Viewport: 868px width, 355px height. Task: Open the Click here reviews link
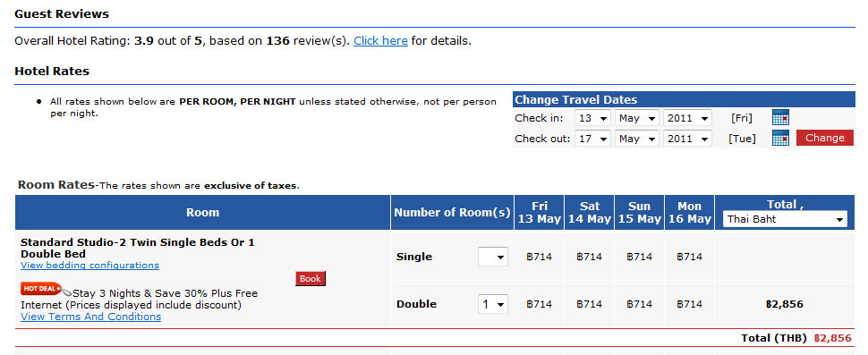[x=381, y=41]
